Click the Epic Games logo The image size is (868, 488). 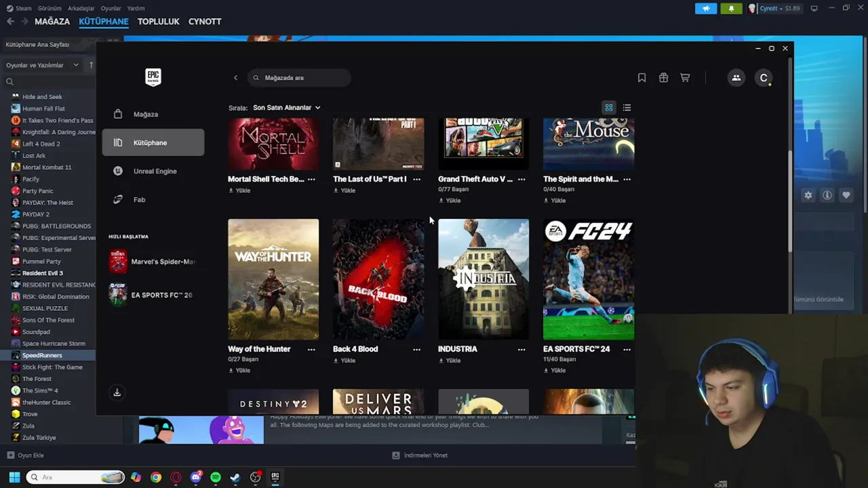click(x=153, y=77)
